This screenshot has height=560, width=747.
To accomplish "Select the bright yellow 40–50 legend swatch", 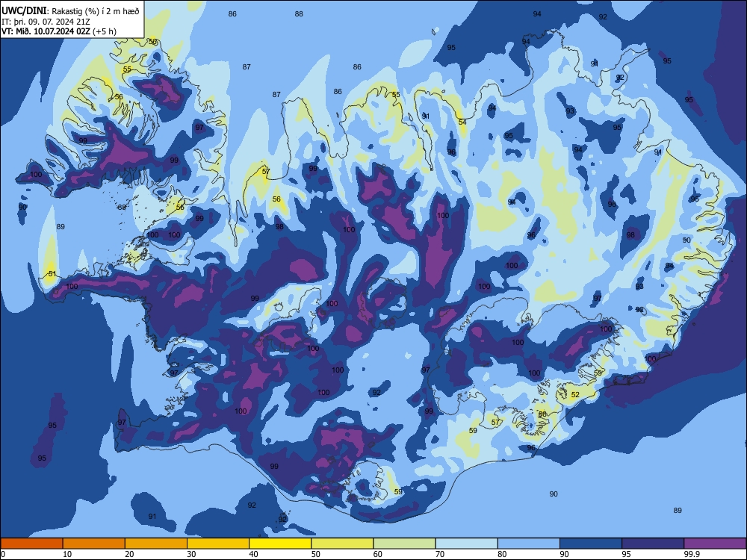I will tap(280, 544).
